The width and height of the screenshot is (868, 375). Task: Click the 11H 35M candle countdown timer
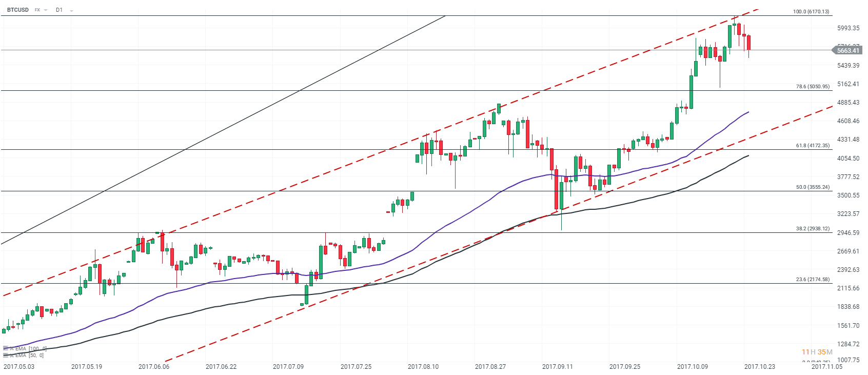pos(817,352)
